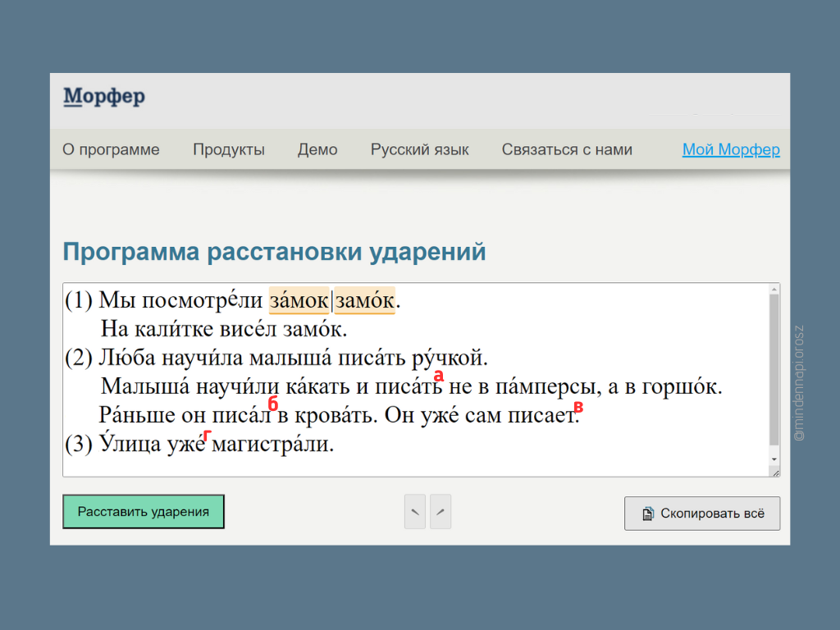Open the Русский язык menu item
Image resolution: width=840 pixels, height=630 pixels.
point(419,149)
